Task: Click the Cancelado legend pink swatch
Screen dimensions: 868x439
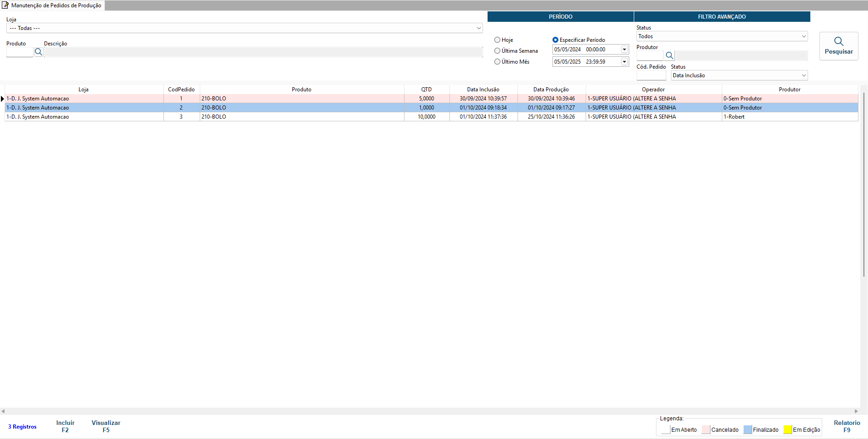Action: [x=706, y=429]
